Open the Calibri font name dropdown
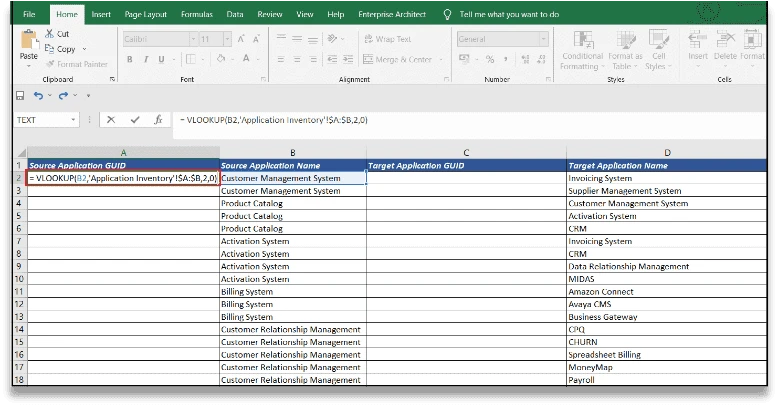The image size is (778, 408). (x=194, y=39)
